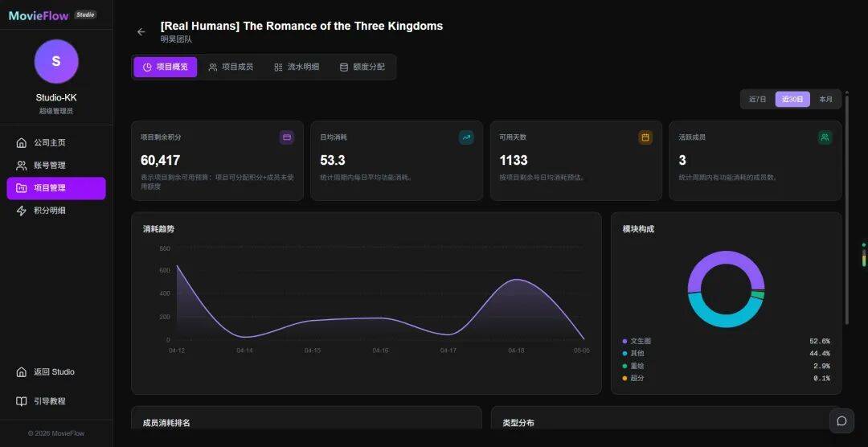Open 积分明细 in the sidebar
This screenshot has height=447, width=868.
(x=56, y=211)
